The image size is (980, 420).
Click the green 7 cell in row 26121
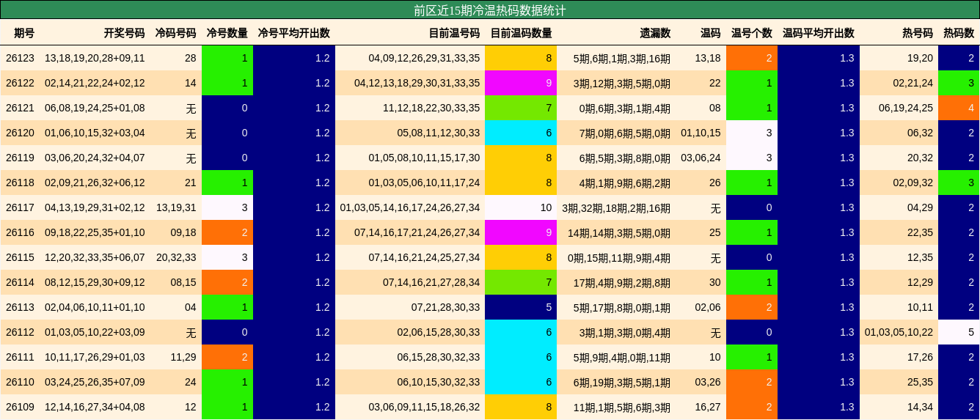click(x=521, y=108)
